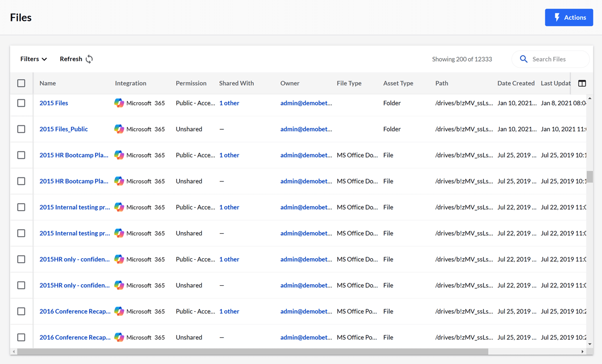Click the scroll down arrow of table
The width and height of the screenshot is (602, 364).
coord(590,344)
